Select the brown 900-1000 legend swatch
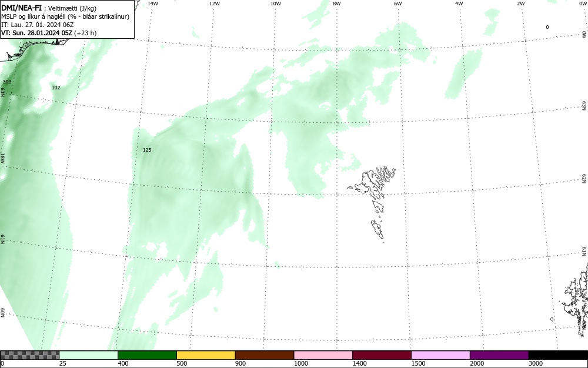The image size is (588, 368). point(265,355)
